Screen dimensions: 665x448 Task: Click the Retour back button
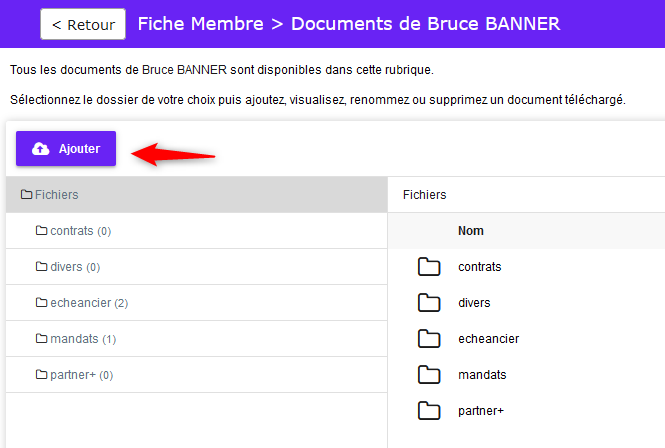pyautogui.click(x=83, y=24)
